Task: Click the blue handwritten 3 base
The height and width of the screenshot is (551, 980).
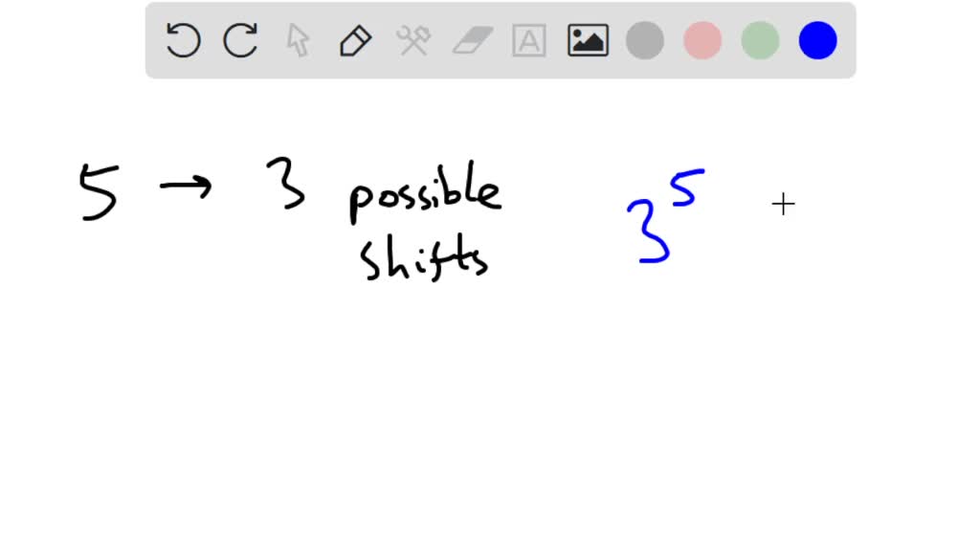Action: point(649,231)
